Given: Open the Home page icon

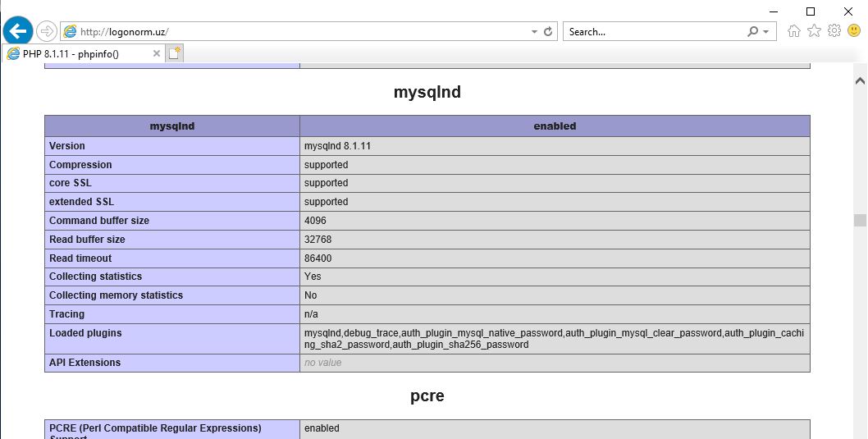Looking at the screenshot, I should (x=794, y=31).
